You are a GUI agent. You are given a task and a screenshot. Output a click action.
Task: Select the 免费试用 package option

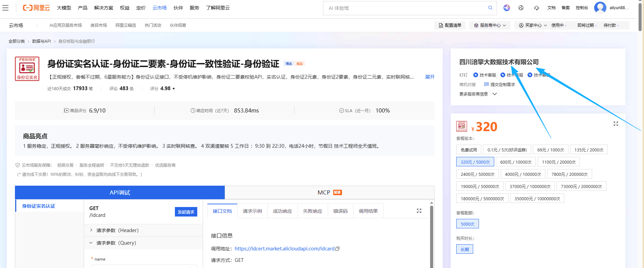point(469,150)
